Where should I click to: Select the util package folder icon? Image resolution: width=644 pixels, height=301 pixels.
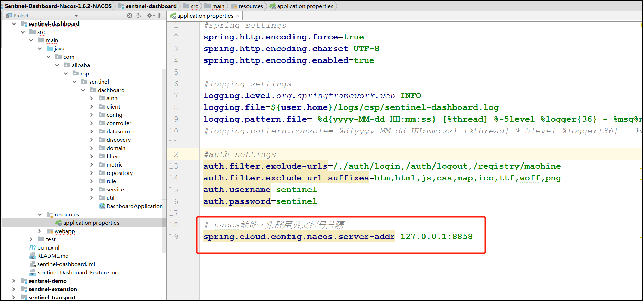point(102,198)
